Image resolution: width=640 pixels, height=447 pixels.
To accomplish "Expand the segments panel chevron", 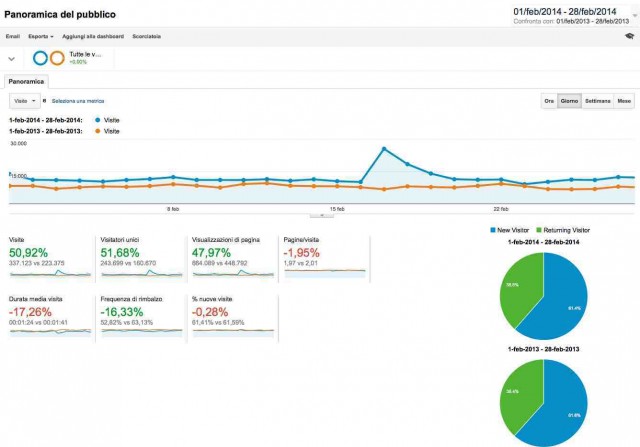I will (11, 58).
